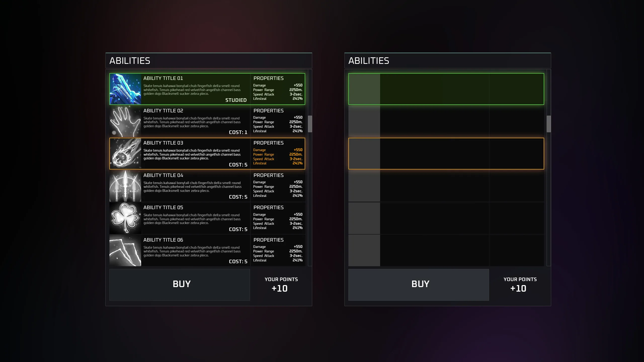Click the blue crystal ability icon
The width and height of the screenshot is (644, 362).
[125, 89]
